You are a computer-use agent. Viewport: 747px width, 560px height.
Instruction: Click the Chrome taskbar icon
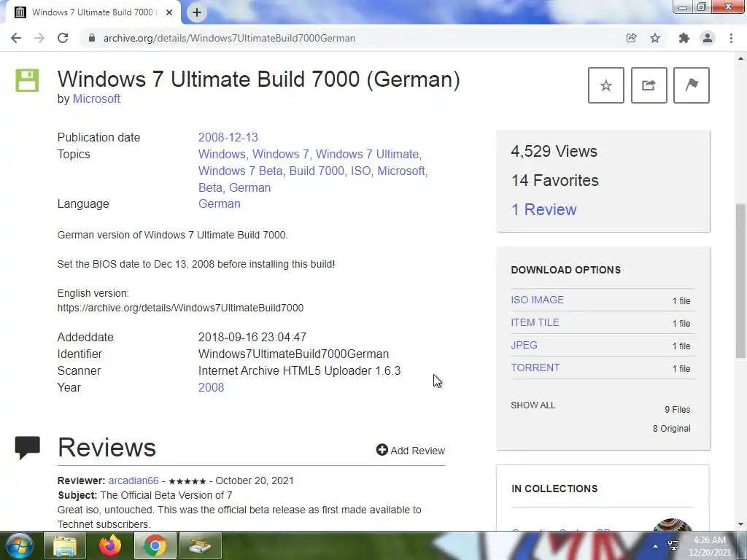tap(155, 546)
